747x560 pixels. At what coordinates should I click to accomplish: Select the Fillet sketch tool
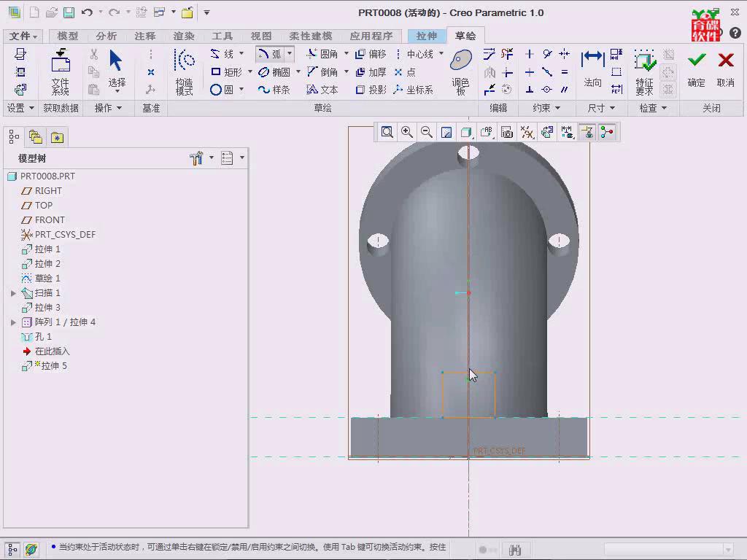pos(322,54)
